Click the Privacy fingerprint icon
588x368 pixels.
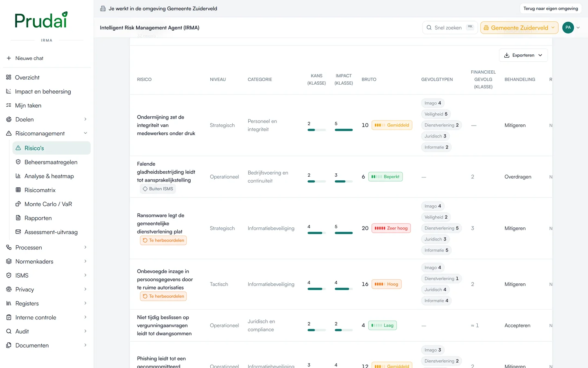pyautogui.click(x=9, y=289)
